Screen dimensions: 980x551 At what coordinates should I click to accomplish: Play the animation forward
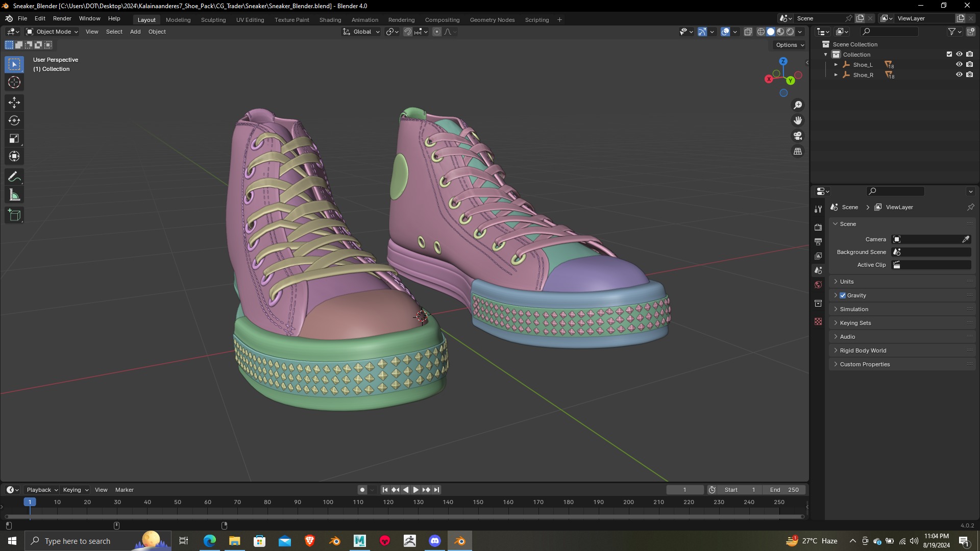[x=416, y=490]
